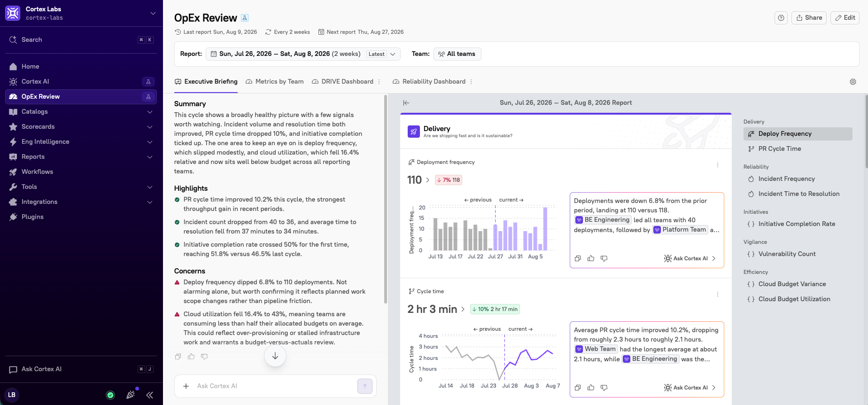The height and width of the screenshot is (405, 868).
Task: Switch to Reliability Dashboard tab
Action: pyautogui.click(x=429, y=82)
